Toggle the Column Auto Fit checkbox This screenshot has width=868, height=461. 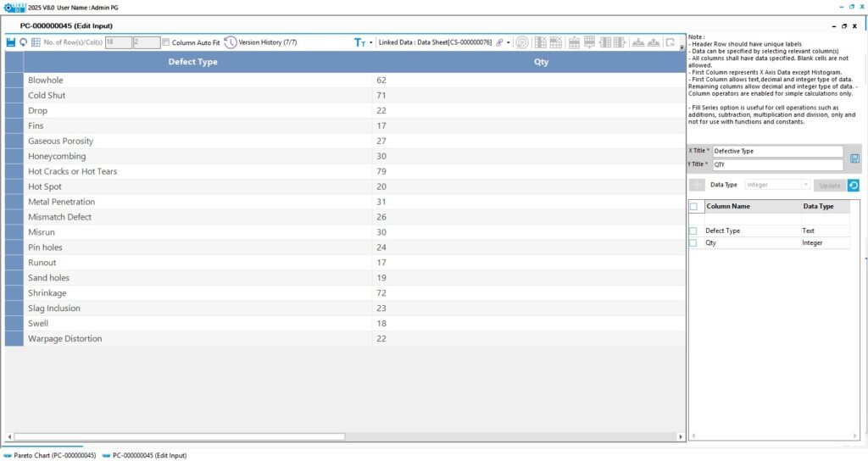point(165,42)
